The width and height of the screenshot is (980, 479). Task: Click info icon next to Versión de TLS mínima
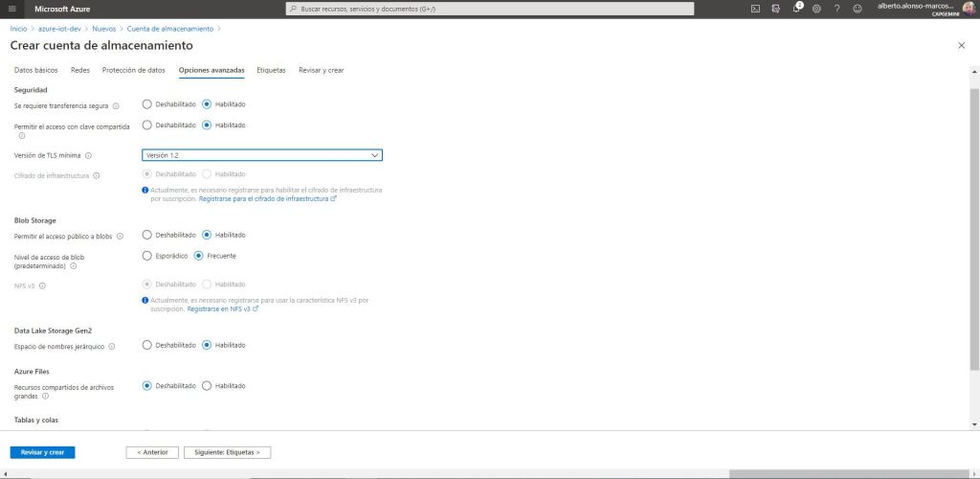pyautogui.click(x=88, y=155)
